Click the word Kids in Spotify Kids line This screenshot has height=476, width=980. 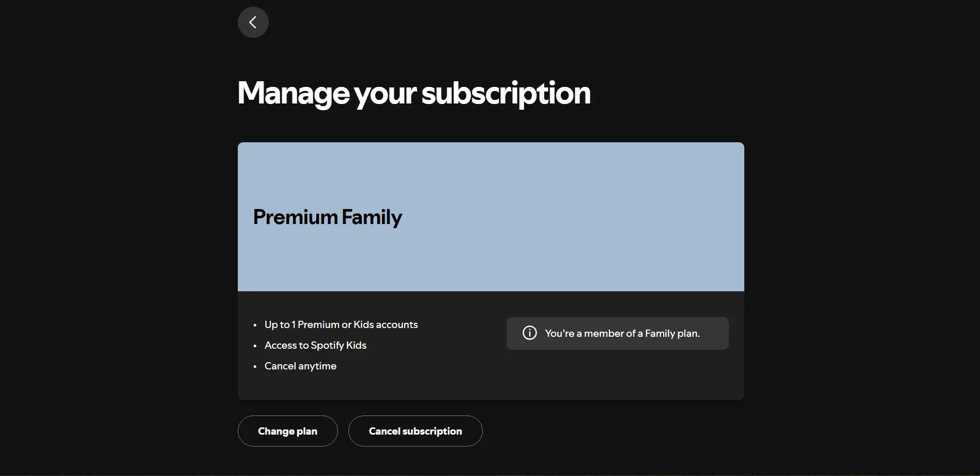pos(356,345)
